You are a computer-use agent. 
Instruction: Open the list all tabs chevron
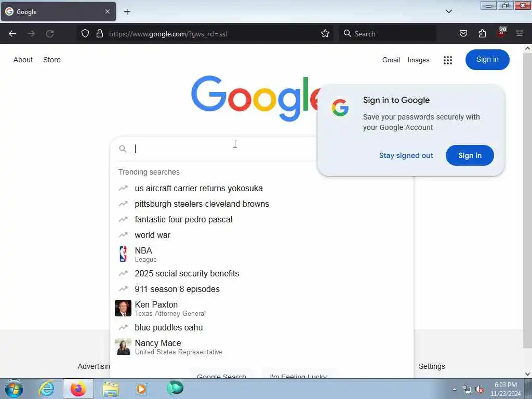[449, 11]
